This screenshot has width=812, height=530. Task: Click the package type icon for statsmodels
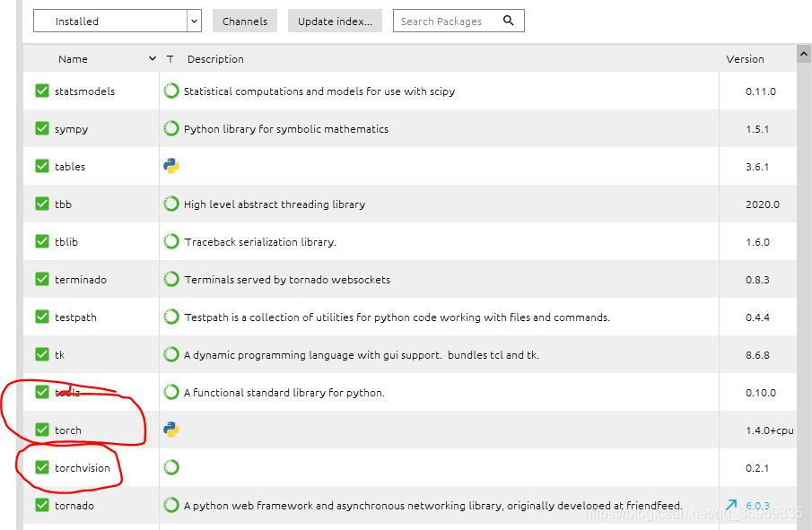[170, 91]
